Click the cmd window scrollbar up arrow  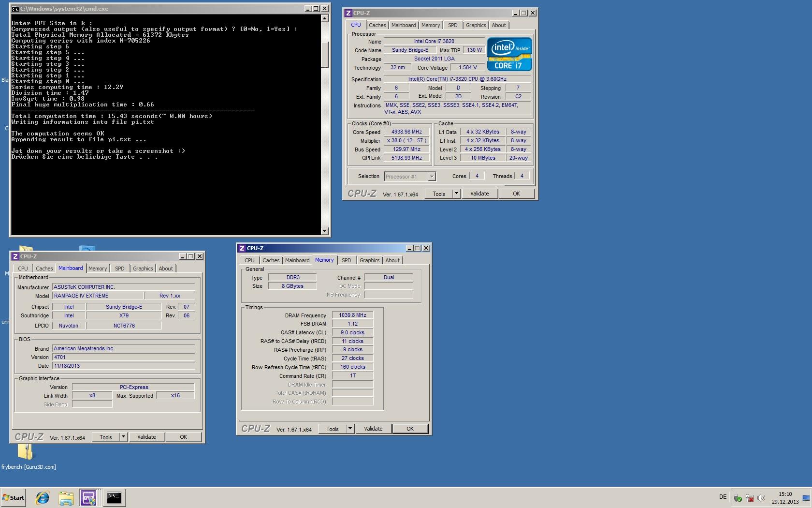(x=325, y=18)
